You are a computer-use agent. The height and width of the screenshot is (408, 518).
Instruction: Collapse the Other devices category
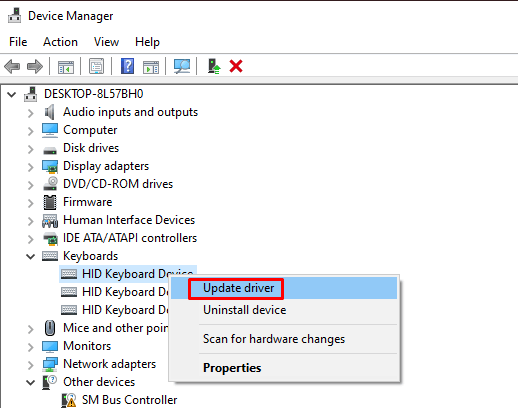click(31, 382)
